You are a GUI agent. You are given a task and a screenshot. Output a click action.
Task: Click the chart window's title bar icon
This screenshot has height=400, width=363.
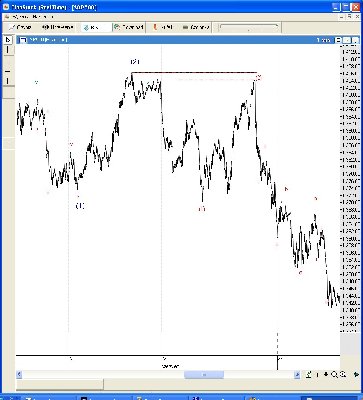point(23,40)
